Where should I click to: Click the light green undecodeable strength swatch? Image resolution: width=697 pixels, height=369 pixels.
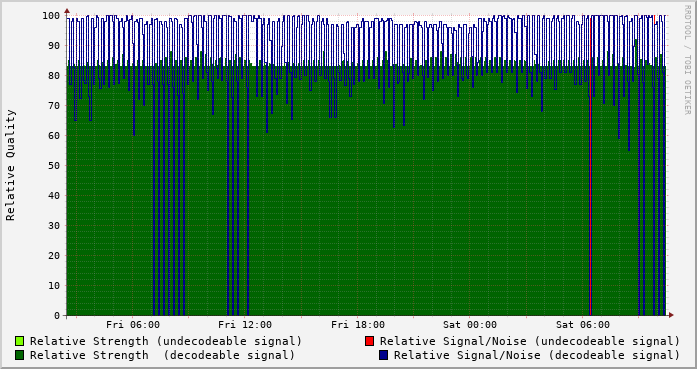pyautogui.click(x=20, y=341)
